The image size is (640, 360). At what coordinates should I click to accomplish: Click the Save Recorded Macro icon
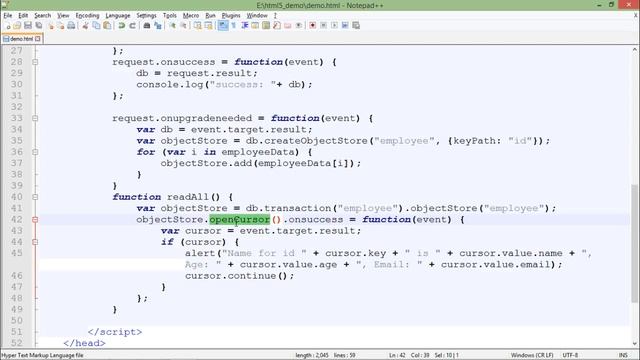pyautogui.click(x=356, y=25)
